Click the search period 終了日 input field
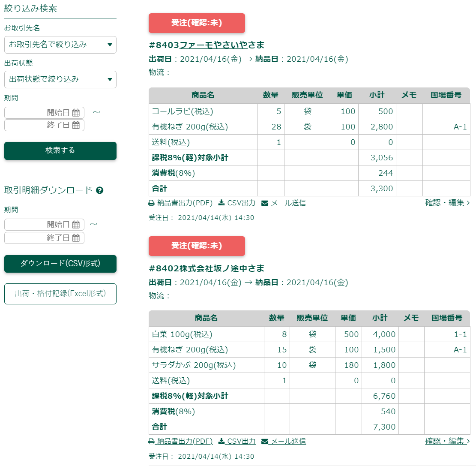476x466 pixels. tap(44, 125)
